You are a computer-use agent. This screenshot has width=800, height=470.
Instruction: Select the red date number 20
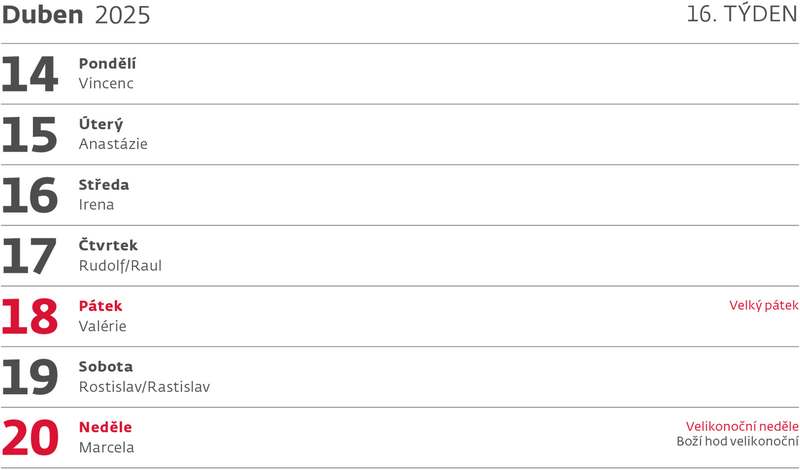[30, 438]
